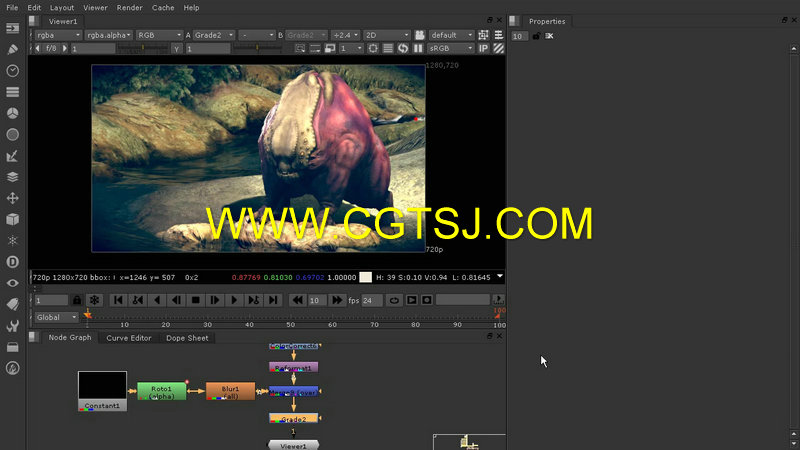Click the clipping warning striped icon
This screenshot has height=450, width=800.
498,48
